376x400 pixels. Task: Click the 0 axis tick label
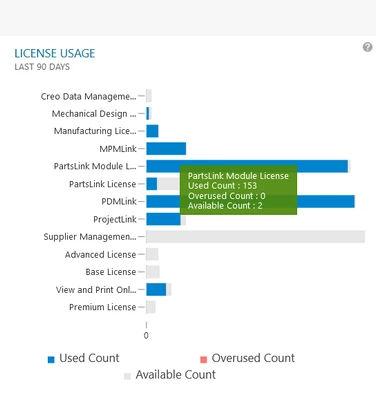click(x=146, y=336)
